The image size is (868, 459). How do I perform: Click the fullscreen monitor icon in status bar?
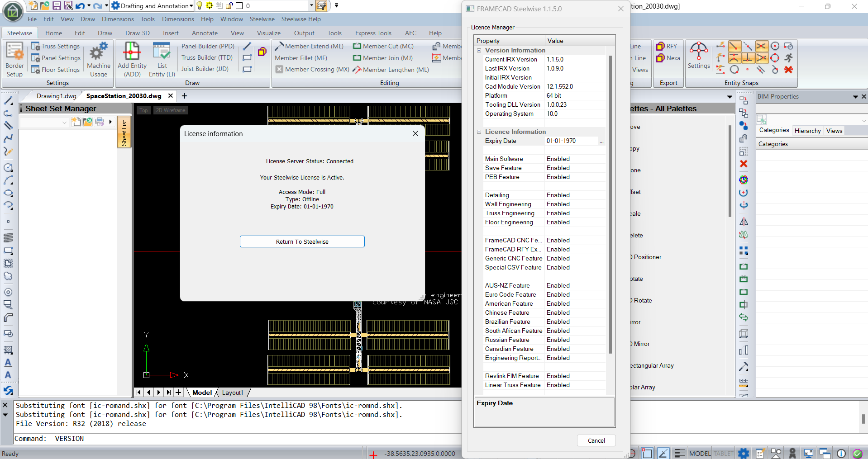coord(808,453)
